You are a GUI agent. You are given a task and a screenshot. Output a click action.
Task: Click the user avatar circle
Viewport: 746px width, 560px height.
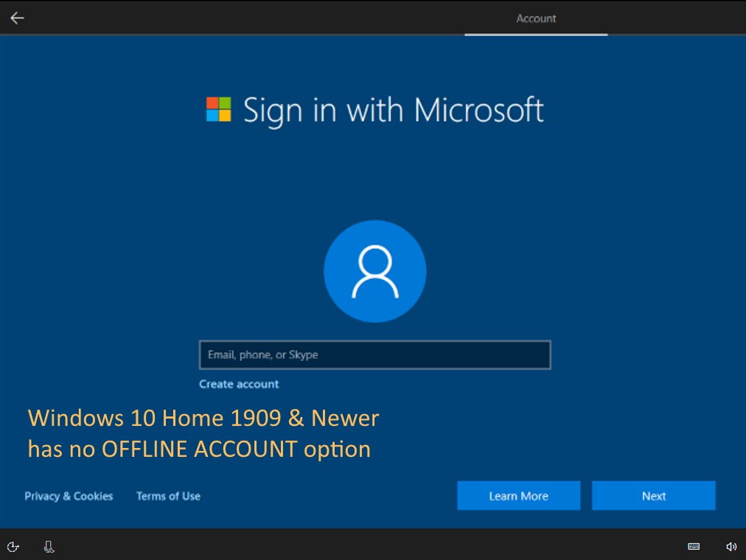coord(375,271)
